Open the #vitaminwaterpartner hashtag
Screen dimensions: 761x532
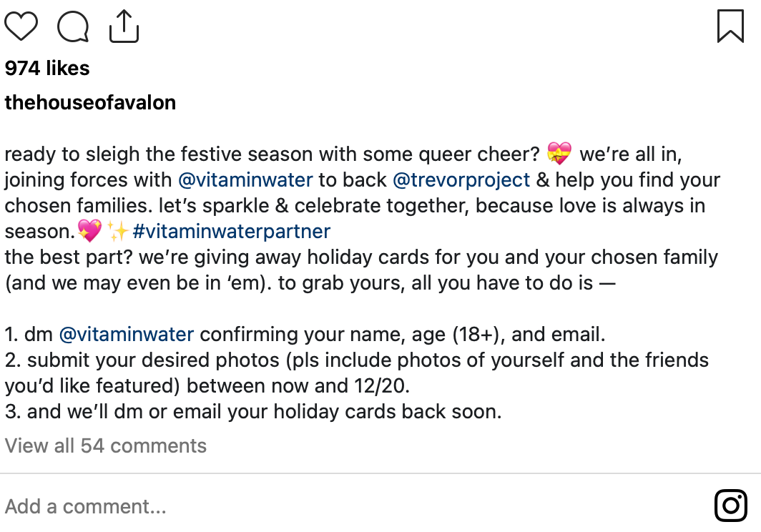[x=232, y=231]
